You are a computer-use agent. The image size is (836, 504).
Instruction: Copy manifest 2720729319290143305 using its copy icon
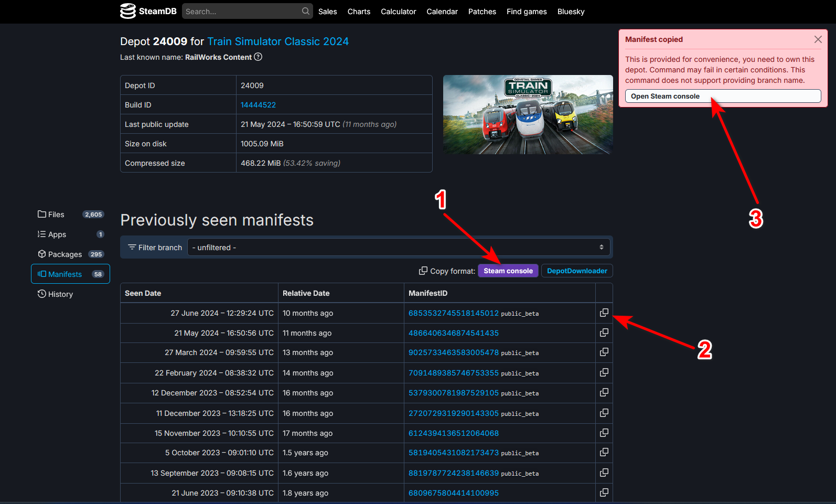(604, 413)
